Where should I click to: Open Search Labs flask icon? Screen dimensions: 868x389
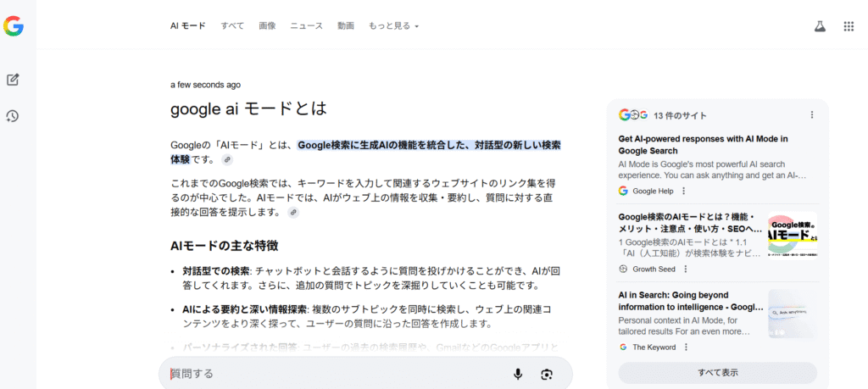point(820,26)
